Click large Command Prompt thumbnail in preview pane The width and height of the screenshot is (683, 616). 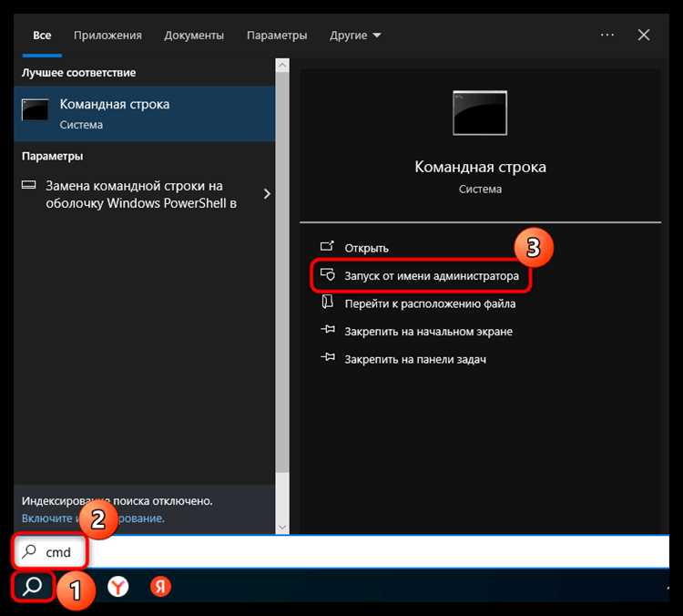point(480,113)
